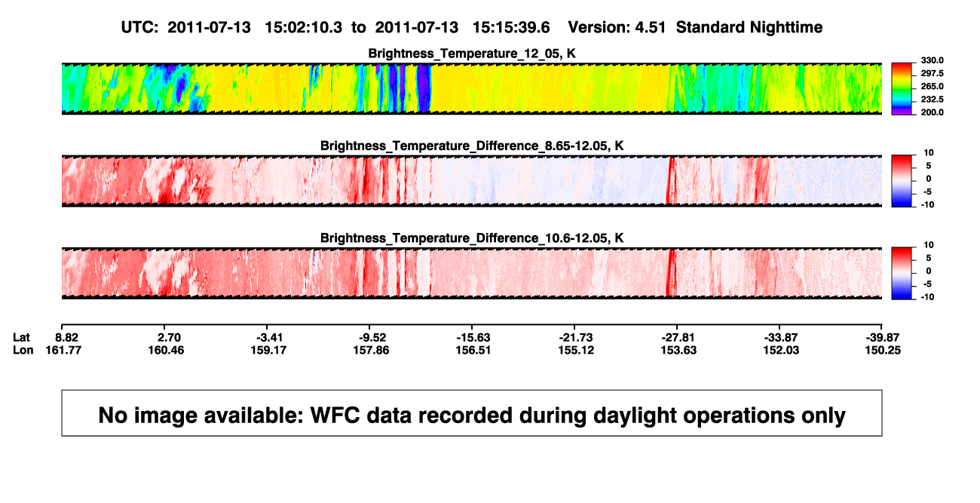
Task: Click longitude value 157.86
Action: (x=372, y=350)
